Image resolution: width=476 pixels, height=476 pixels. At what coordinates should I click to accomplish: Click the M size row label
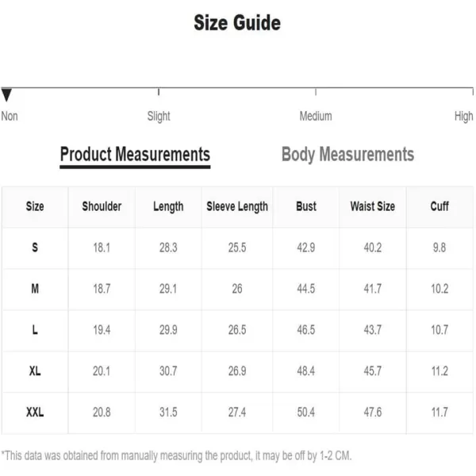(x=35, y=289)
